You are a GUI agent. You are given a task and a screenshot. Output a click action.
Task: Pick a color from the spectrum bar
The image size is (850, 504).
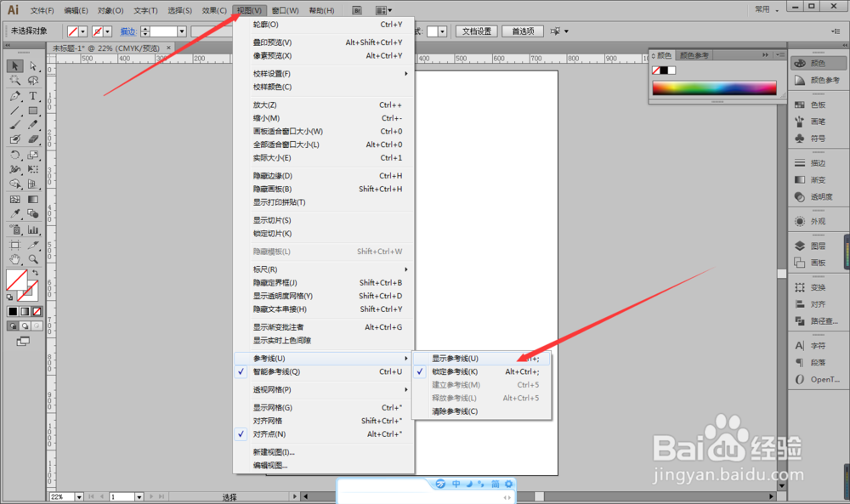(x=715, y=88)
